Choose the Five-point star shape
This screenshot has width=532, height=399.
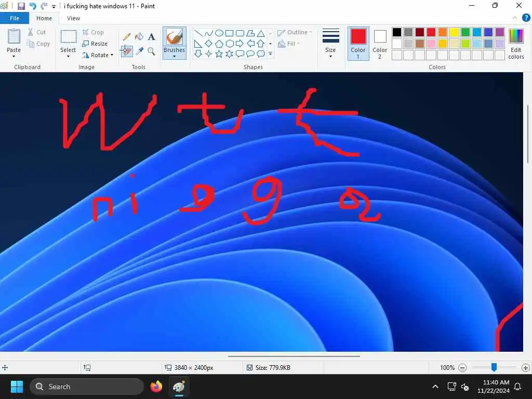tap(219, 54)
